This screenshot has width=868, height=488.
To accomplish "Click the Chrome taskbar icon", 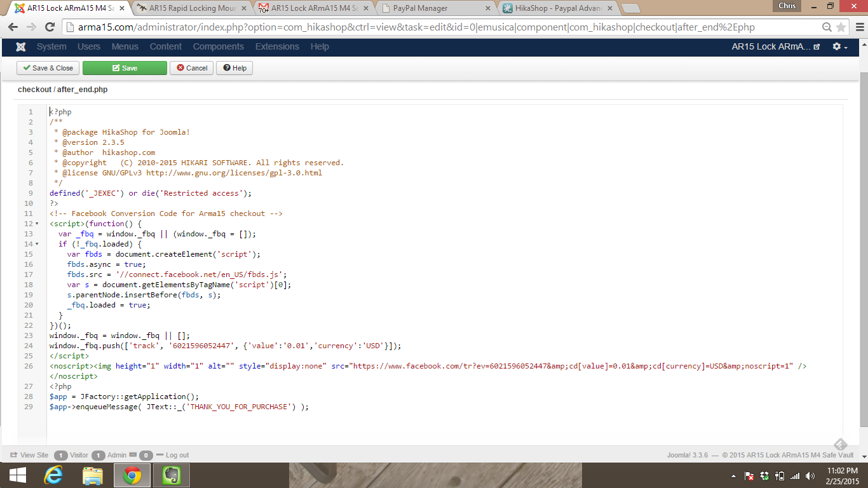I will 132,475.
